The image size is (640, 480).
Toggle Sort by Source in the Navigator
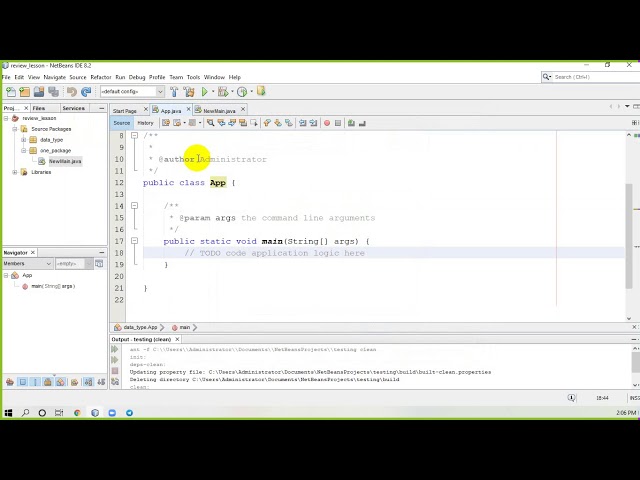coord(101,382)
